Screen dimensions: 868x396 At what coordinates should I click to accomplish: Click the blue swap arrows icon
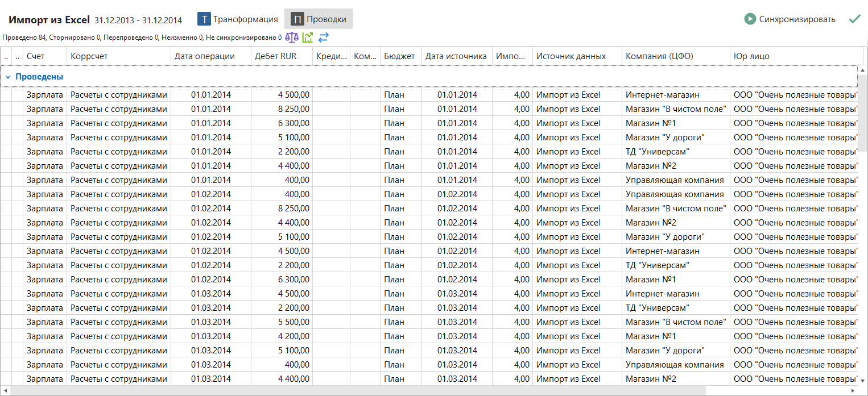click(x=324, y=37)
